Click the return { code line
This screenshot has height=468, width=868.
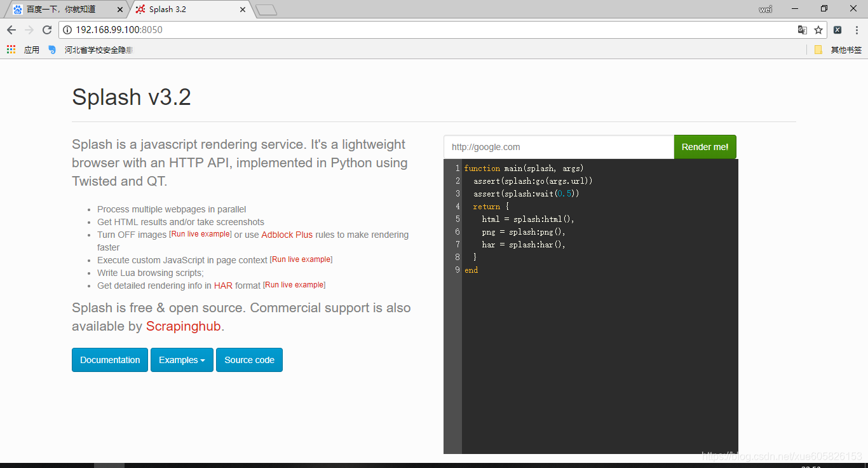click(x=491, y=207)
